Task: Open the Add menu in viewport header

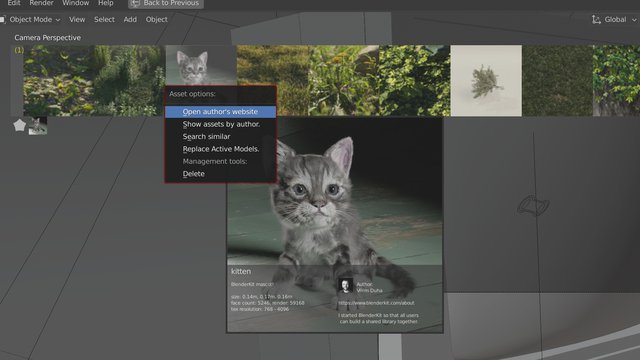Action: click(x=130, y=20)
